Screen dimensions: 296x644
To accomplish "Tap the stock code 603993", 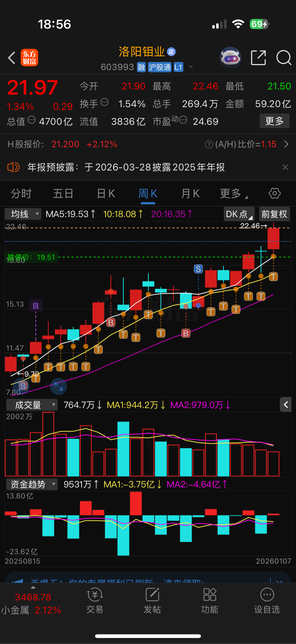I will click(117, 67).
